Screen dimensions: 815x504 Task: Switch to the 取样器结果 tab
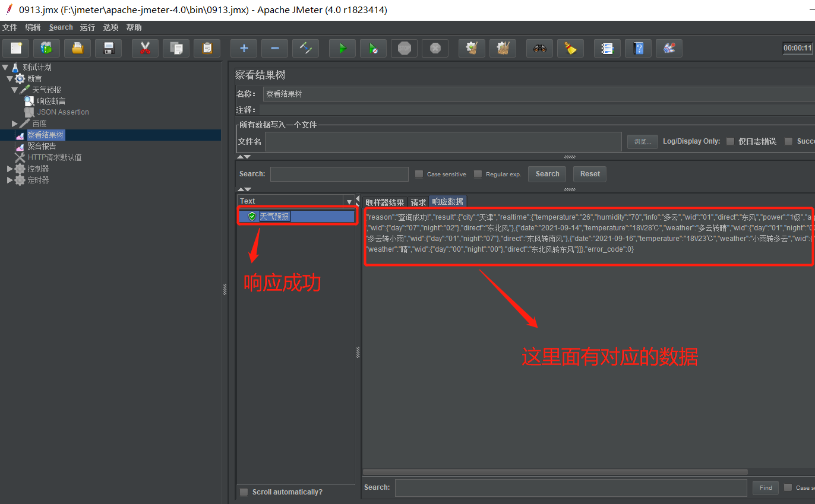(x=384, y=202)
